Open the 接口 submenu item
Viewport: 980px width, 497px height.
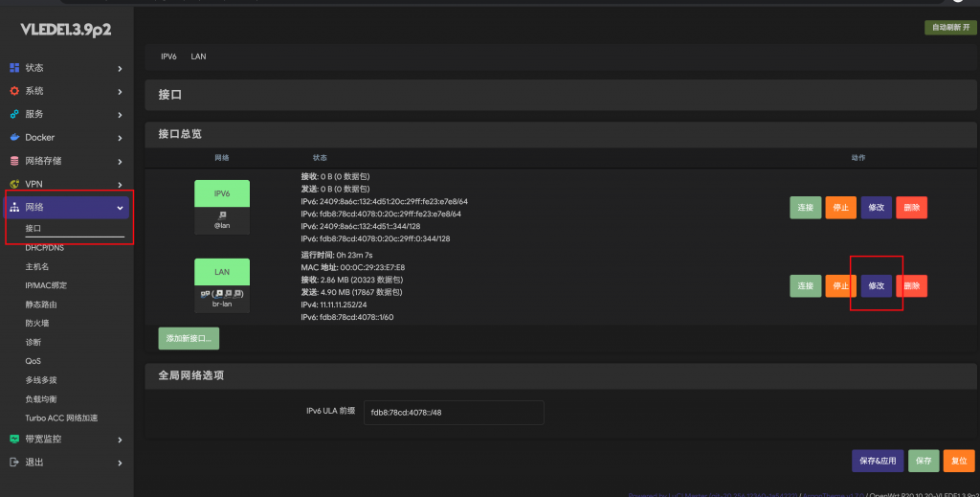33,228
